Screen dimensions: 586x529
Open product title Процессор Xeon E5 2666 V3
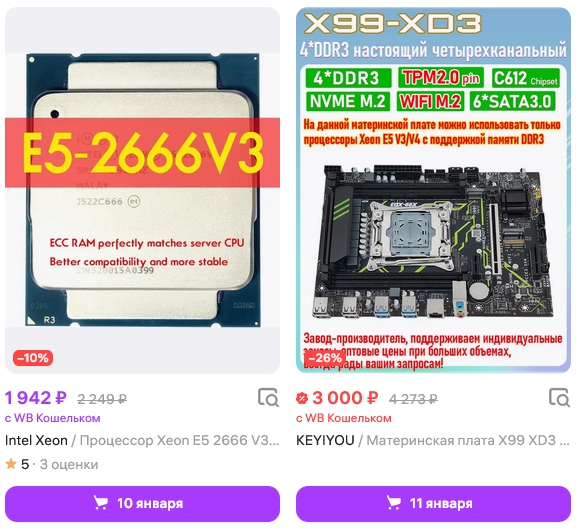tap(179, 440)
